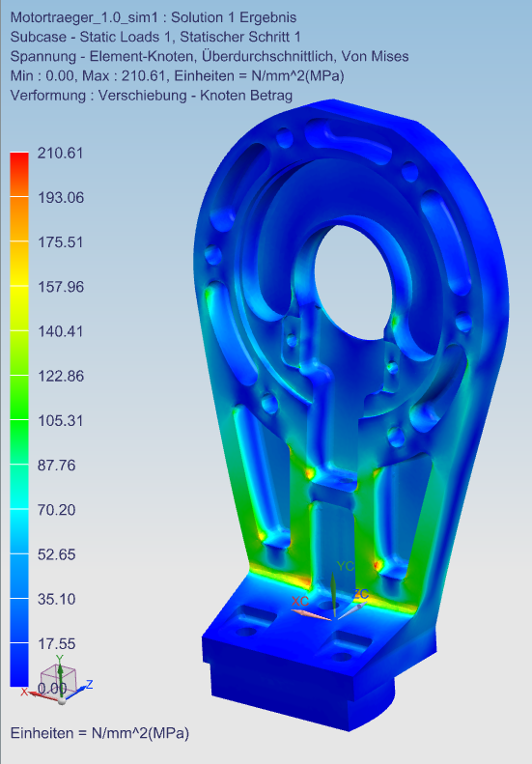Image resolution: width=532 pixels, height=764 pixels.
Task: Click the 105.31 legend value
Action: 61,420
